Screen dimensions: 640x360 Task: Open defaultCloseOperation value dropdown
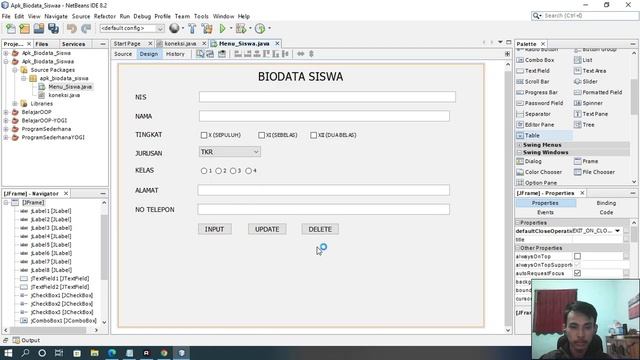[x=617, y=231]
